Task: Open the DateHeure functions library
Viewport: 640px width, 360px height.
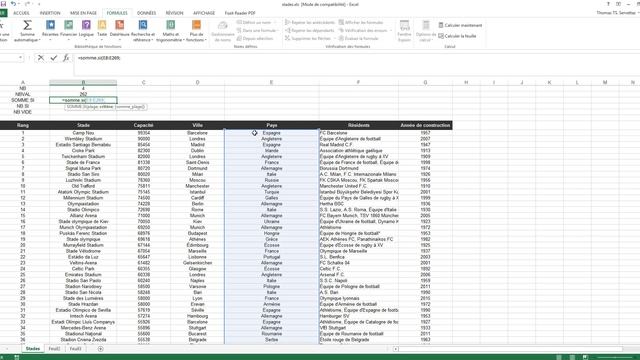Action: click(x=120, y=31)
